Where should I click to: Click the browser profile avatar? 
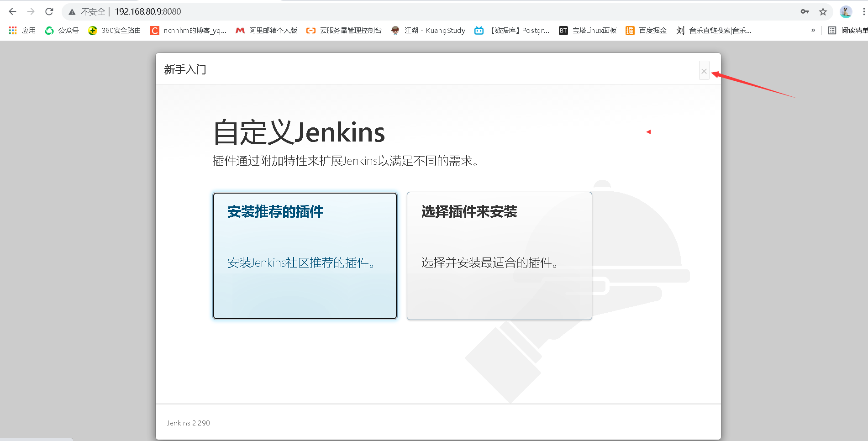click(x=846, y=11)
